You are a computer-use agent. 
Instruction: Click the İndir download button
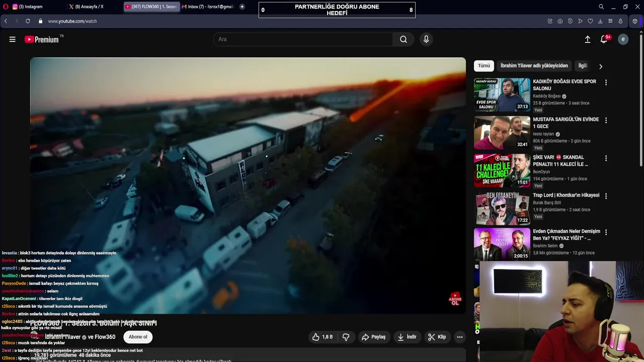point(407,337)
